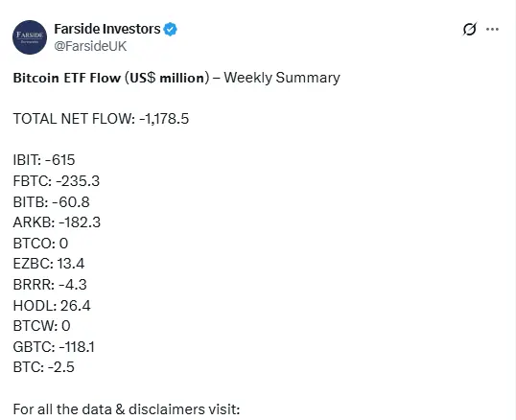Select the IBIT: -615 line
516x420 pixels.
44,160
